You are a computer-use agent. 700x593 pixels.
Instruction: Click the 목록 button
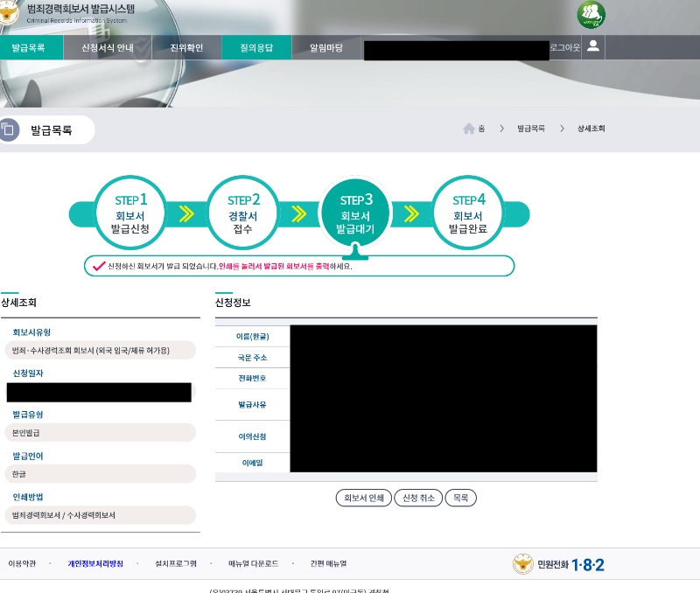coord(460,497)
